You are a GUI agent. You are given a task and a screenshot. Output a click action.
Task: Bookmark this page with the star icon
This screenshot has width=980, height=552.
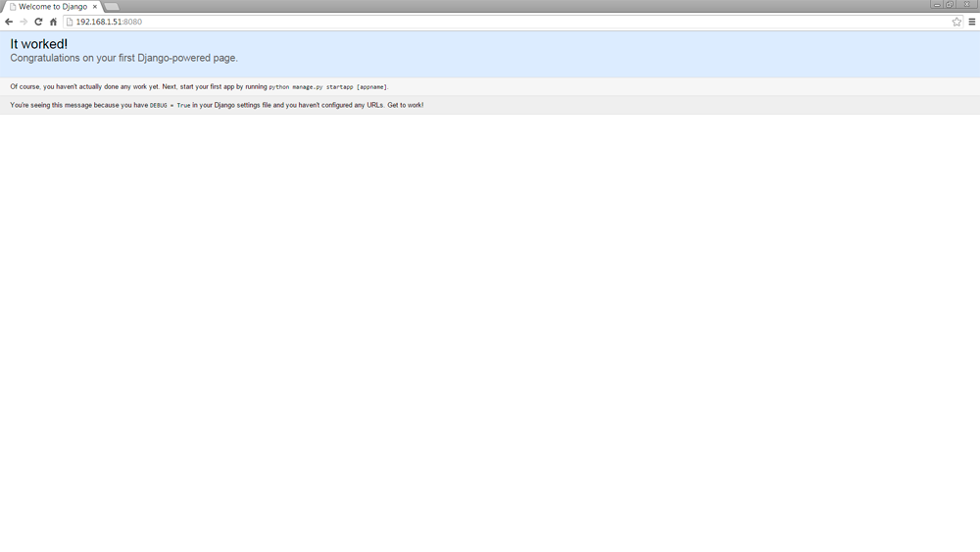(956, 22)
